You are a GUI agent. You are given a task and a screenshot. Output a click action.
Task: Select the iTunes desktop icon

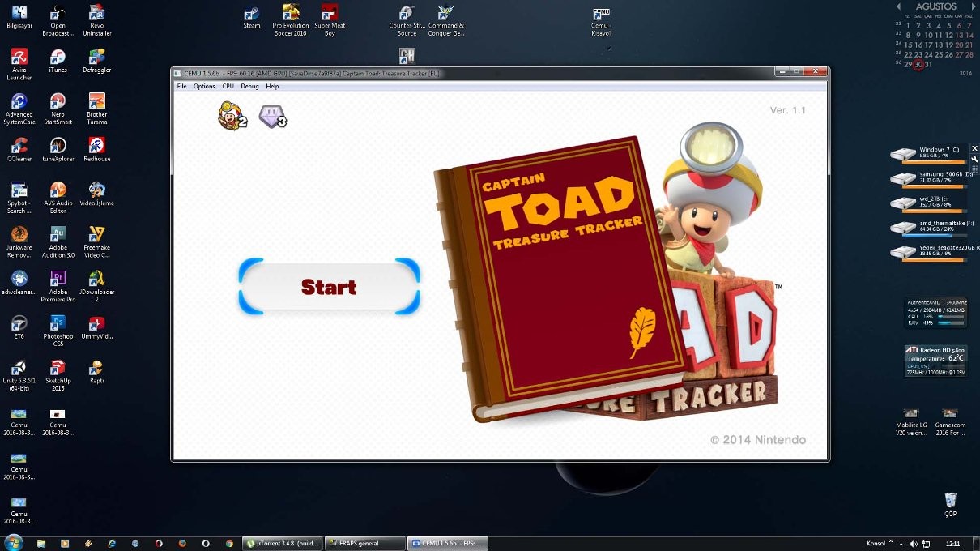[x=58, y=61]
